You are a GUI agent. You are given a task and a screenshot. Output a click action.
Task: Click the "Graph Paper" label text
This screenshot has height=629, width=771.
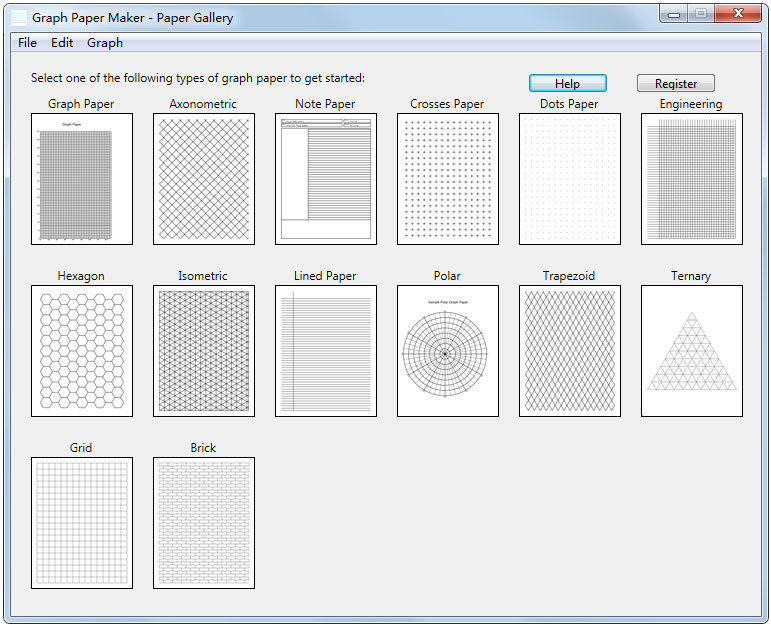81,104
